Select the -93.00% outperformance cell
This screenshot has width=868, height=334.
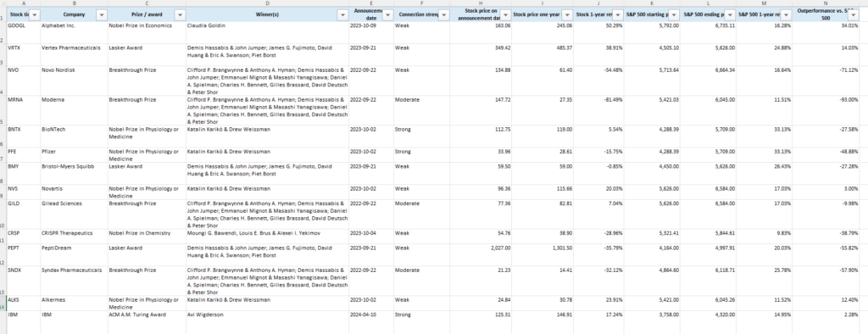coord(826,110)
